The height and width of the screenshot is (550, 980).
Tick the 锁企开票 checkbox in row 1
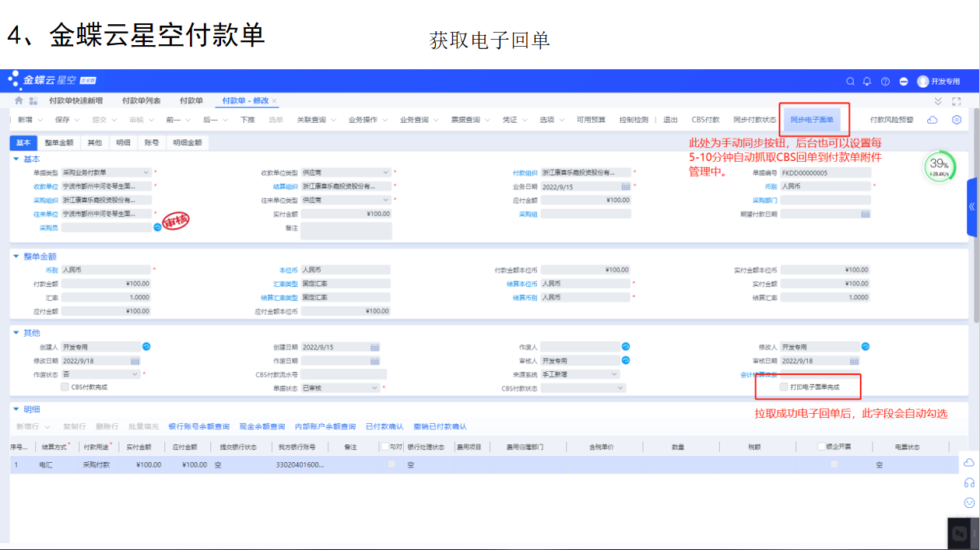pos(834,464)
